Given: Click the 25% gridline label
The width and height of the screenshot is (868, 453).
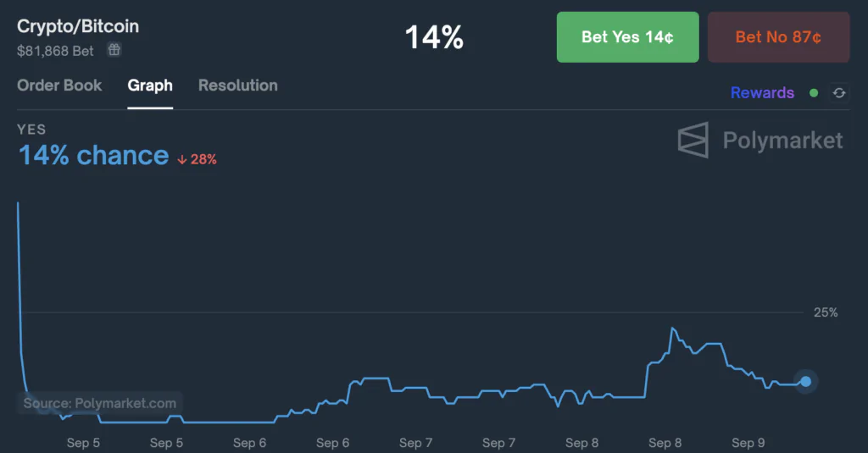Looking at the screenshot, I should pyautogui.click(x=826, y=312).
